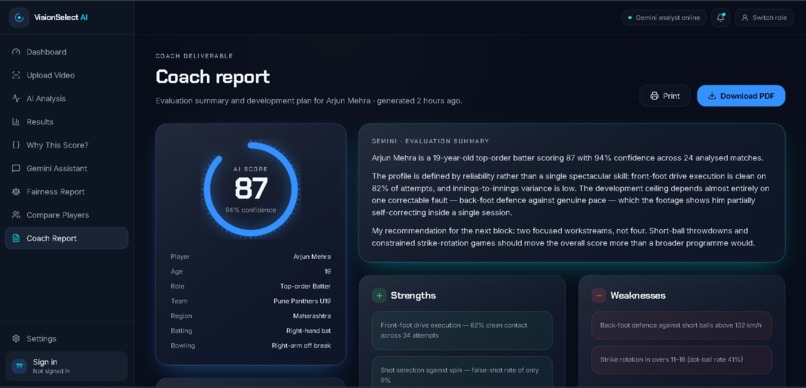Click the red minus icon beside Weaknesses
The image size is (806, 388).
point(599,295)
